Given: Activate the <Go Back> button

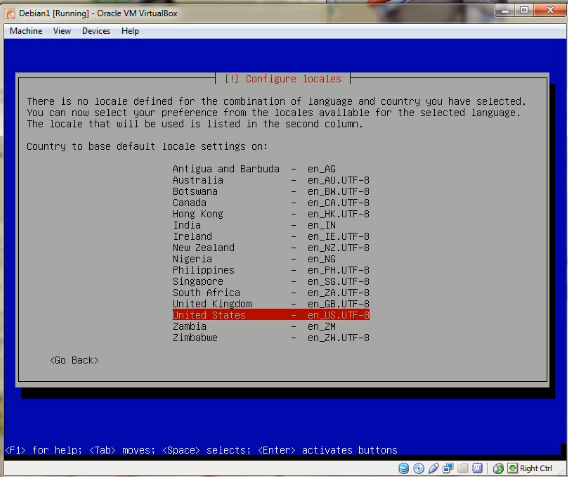Looking at the screenshot, I should (x=74, y=360).
